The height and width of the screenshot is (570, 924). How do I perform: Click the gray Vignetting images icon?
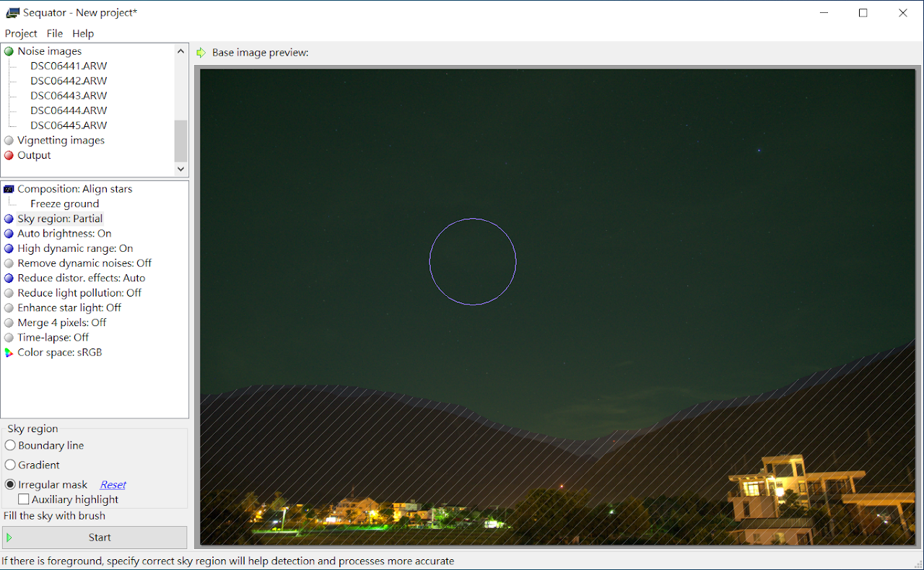(x=9, y=141)
